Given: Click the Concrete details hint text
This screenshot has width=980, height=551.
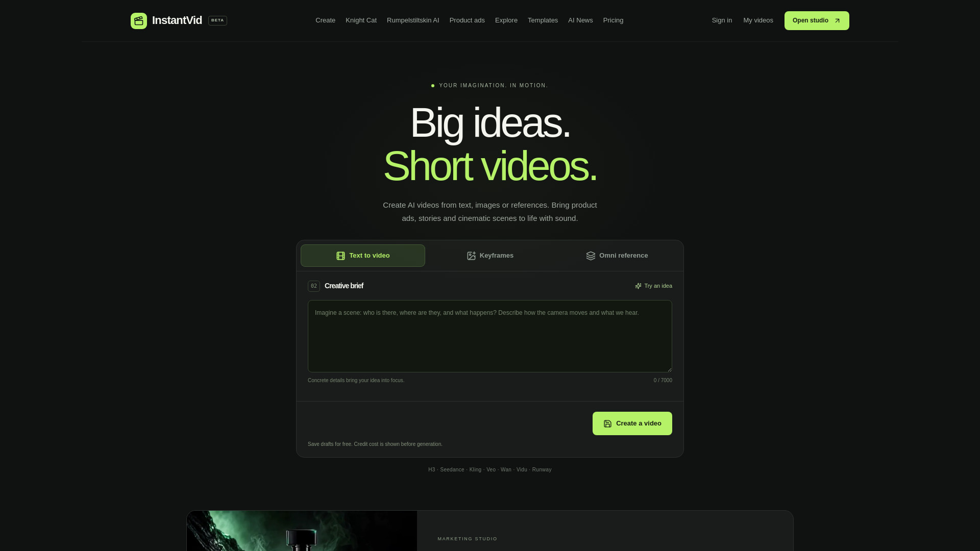Looking at the screenshot, I should (356, 381).
